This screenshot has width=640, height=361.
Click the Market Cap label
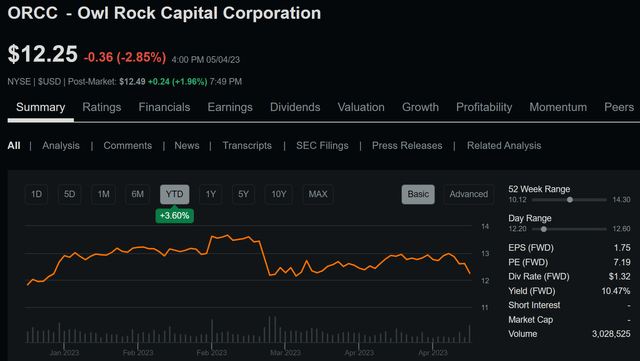pos(531,320)
